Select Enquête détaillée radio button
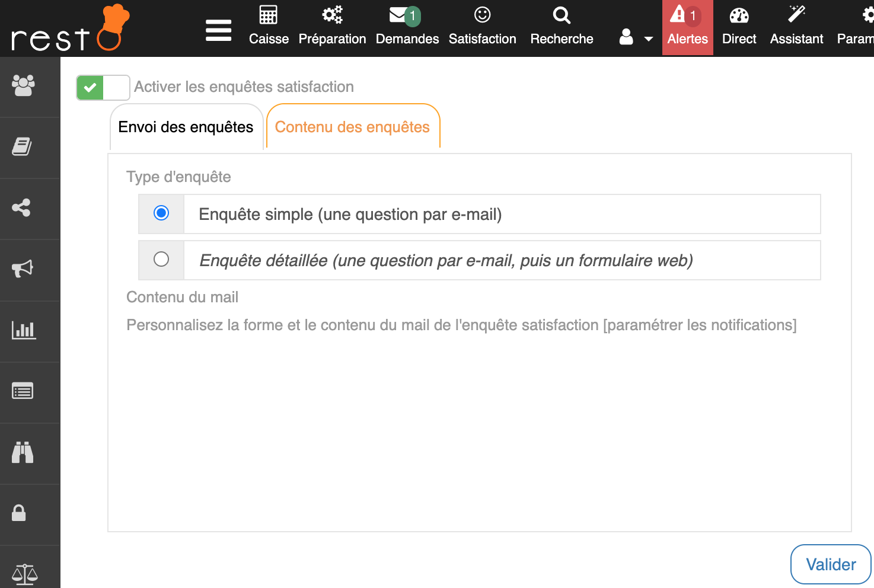The height and width of the screenshot is (588, 874). pyautogui.click(x=161, y=259)
